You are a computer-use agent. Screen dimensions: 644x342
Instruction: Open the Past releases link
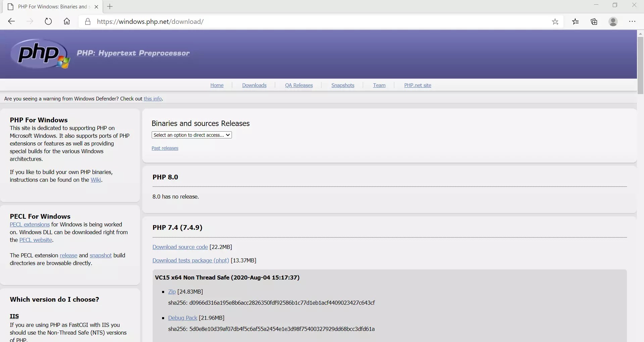click(x=165, y=148)
